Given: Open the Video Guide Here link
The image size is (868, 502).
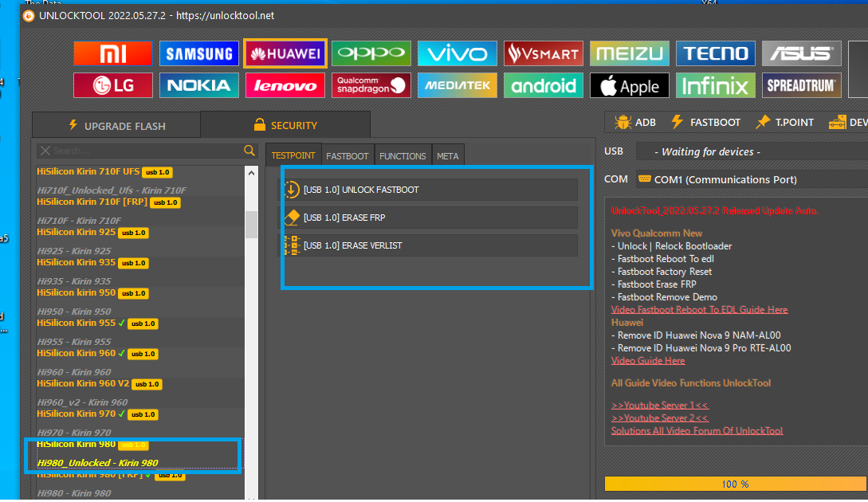Looking at the screenshot, I should point(648,360).
